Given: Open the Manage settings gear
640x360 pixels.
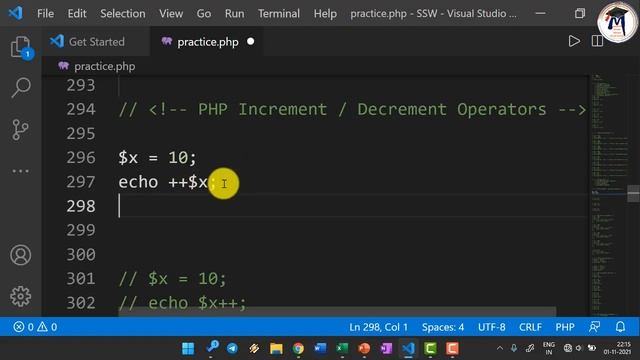Looking at the screenshot, I should 20,296.
